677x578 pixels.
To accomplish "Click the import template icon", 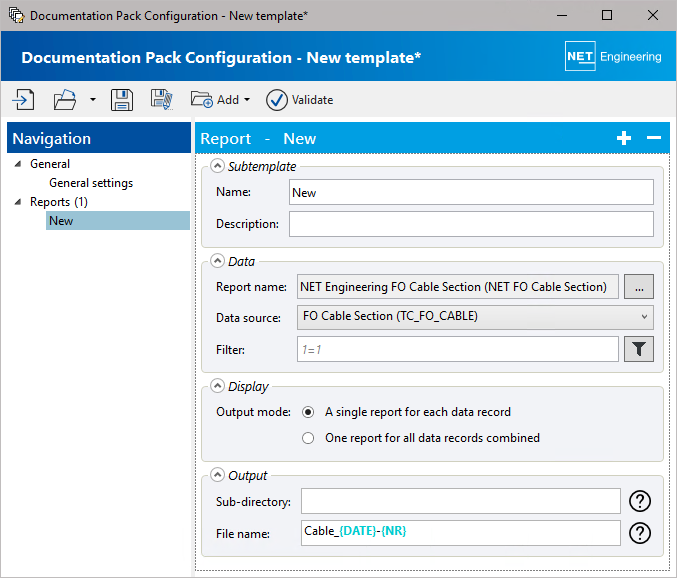I will [x=23, y=100].
